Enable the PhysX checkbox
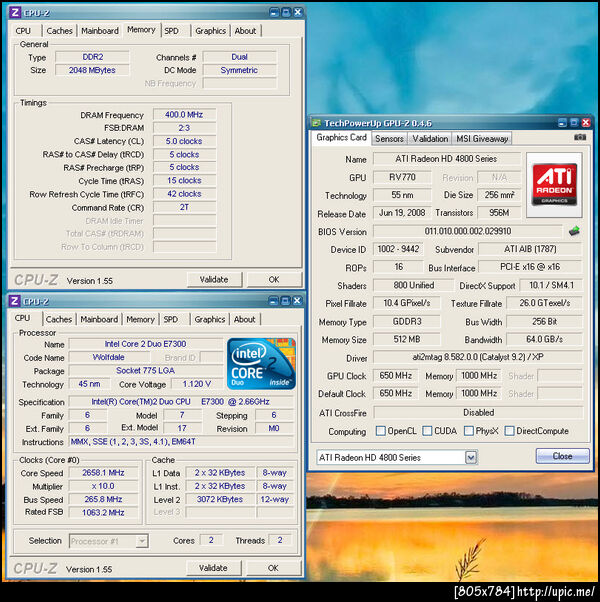Image resolution: width=600 pixels, height=602 pixels. coord(469,431)
